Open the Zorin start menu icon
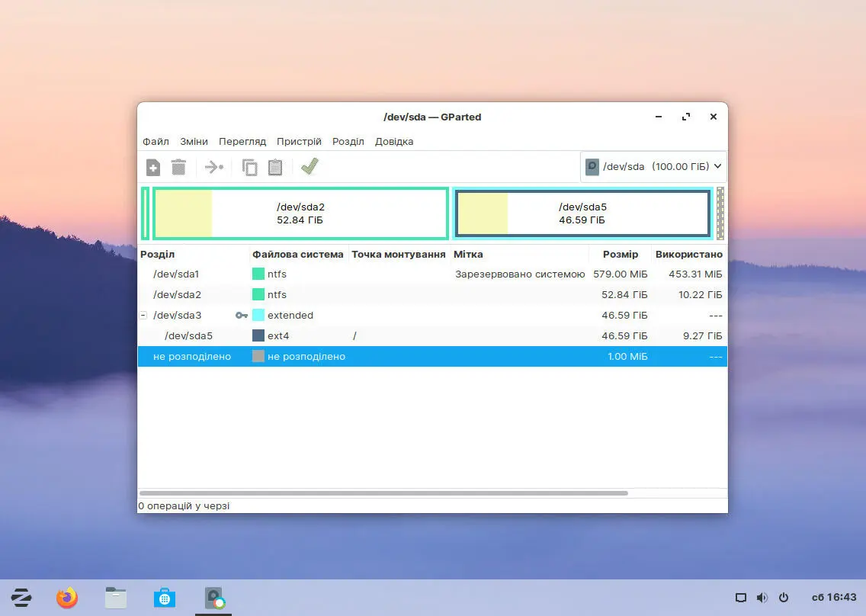Viewport: 866px width, 616px height. [x=21, y=598]
